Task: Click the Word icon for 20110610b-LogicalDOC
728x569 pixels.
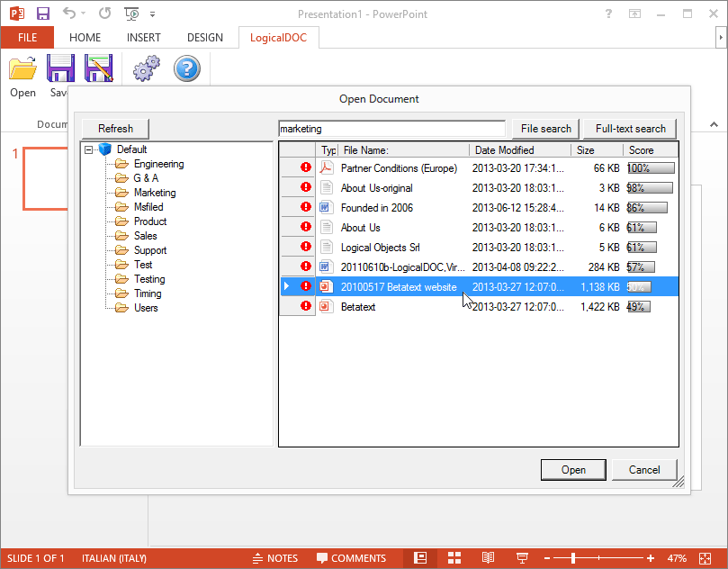Action: (327, 266)
